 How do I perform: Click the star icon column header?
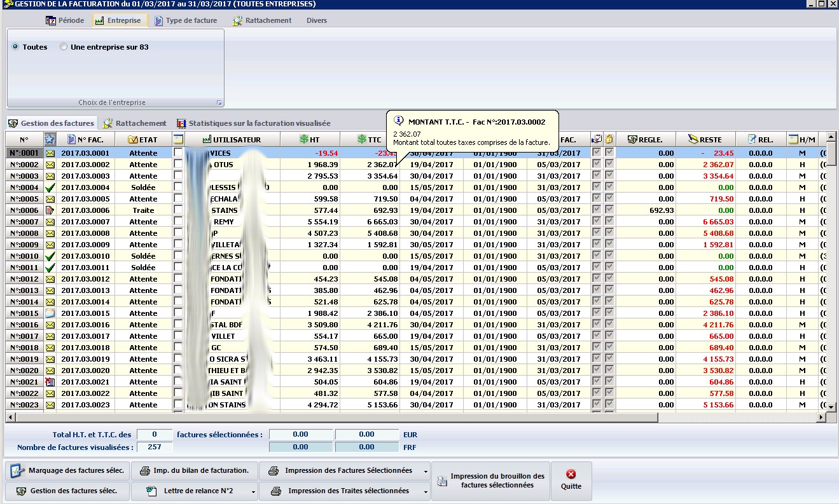[x=50, y=139]
